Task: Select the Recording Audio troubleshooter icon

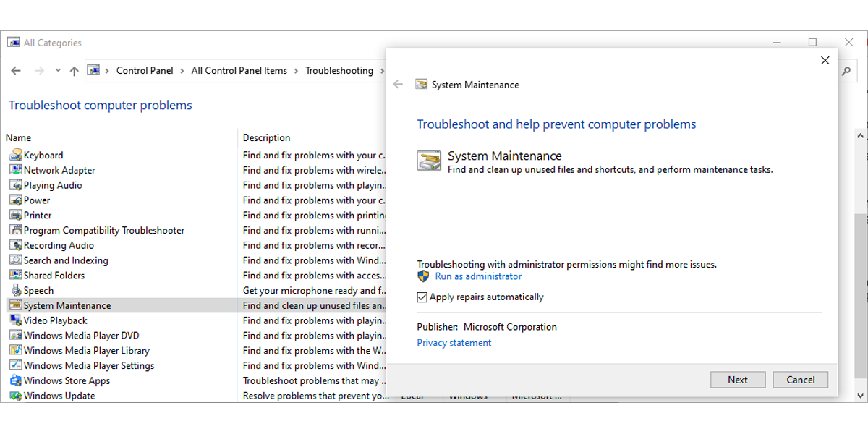Action: 16,245
